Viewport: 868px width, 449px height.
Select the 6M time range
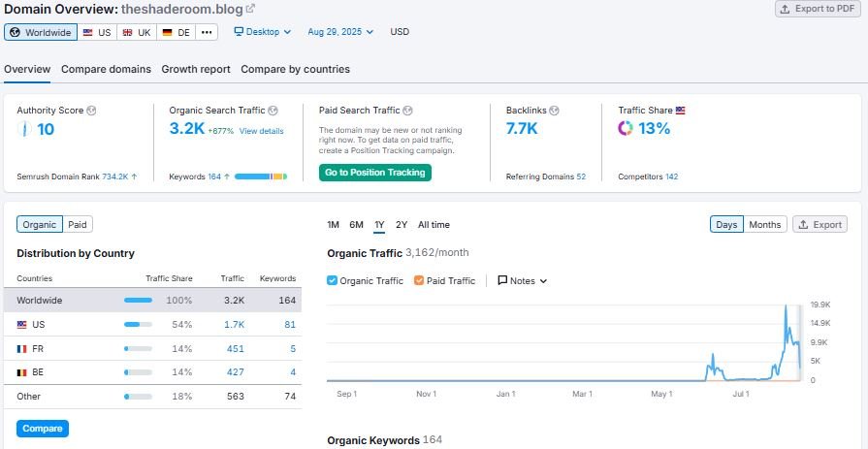pos(356,225)
